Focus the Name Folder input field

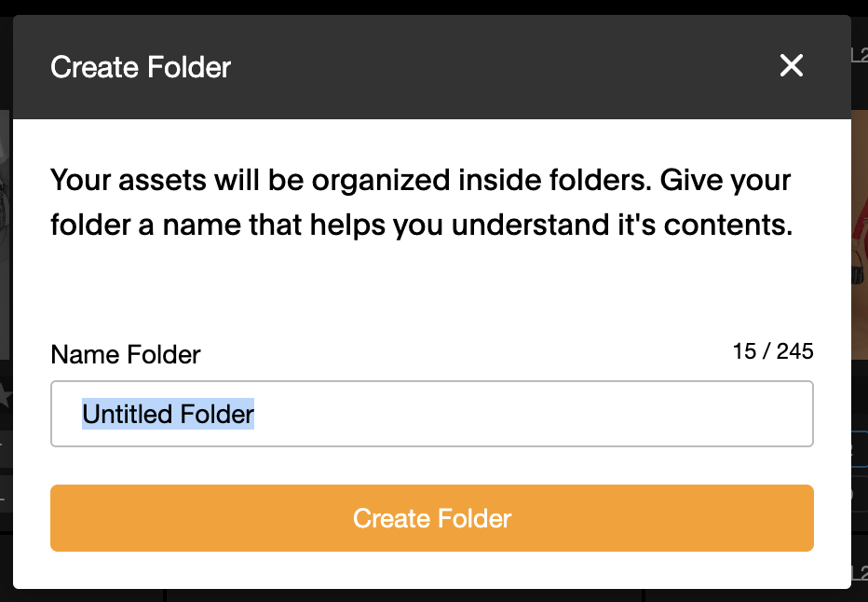point(432,414)
